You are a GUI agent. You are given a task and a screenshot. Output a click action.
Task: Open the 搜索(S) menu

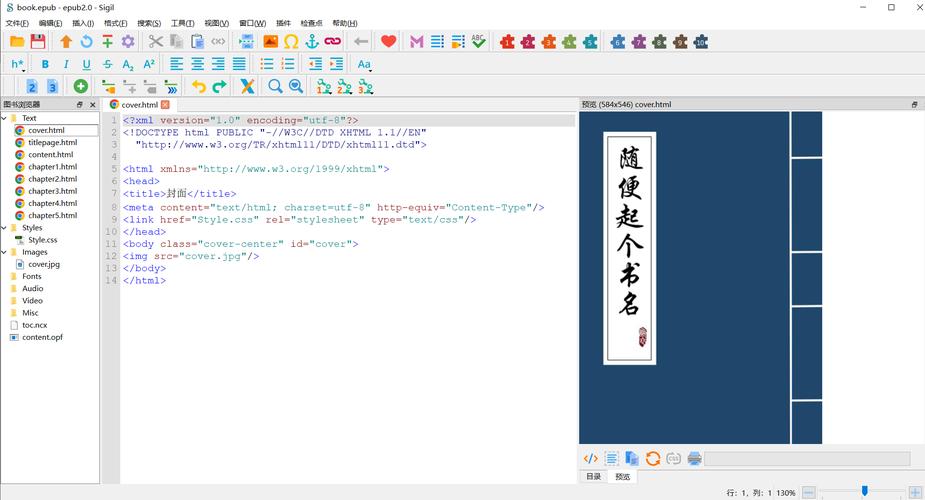149,23
